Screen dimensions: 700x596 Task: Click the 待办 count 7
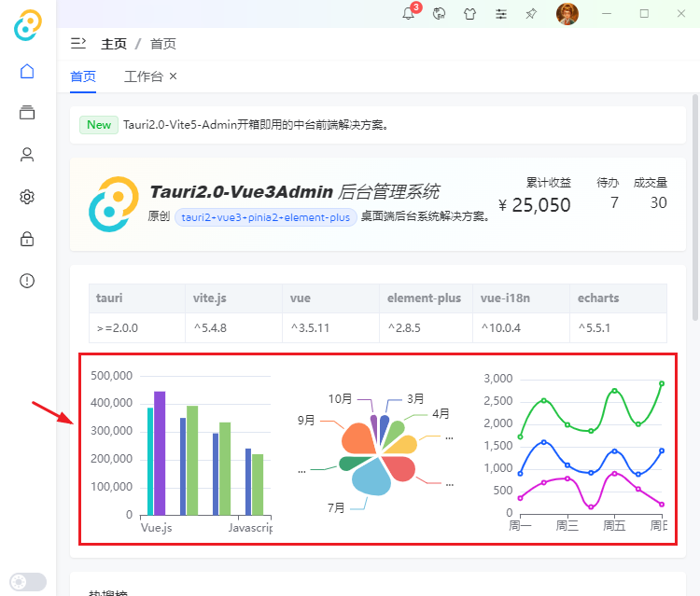(614, 203)
